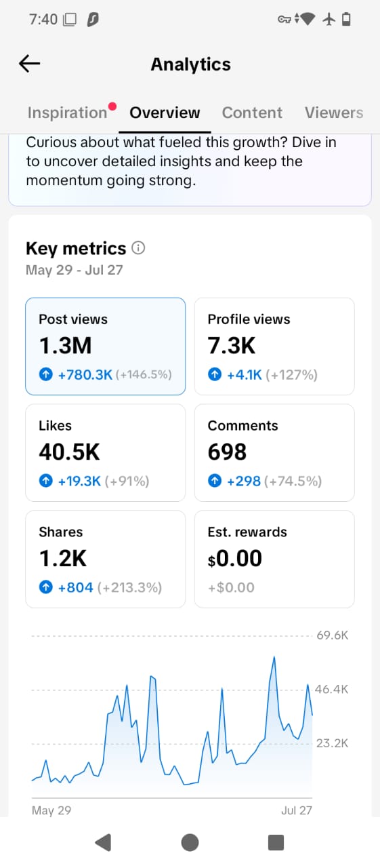Tap the airplane mode status icon
The width and height of the screenshot is (380, 868).
329,20
